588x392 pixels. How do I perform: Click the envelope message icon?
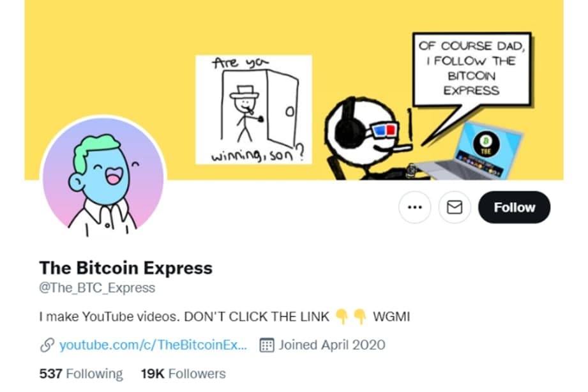coord(455,207)
